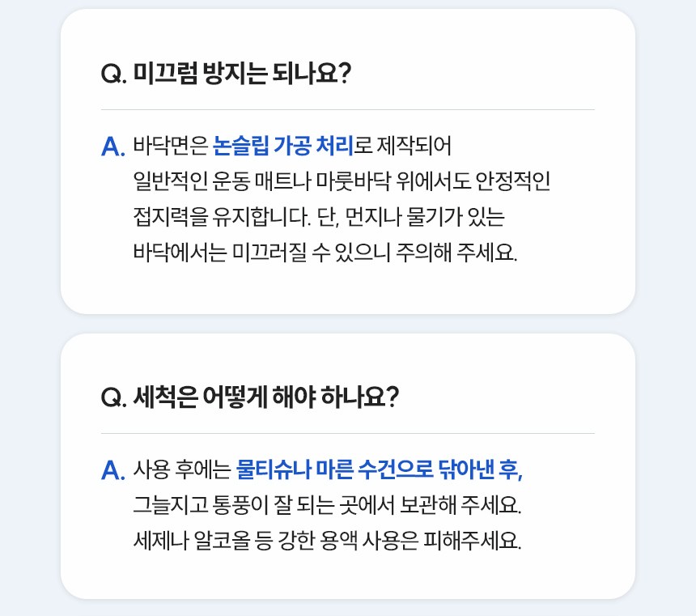Click the blue A. marker before '사용 후에는'
This screenshot has height=616, width=696.
(112, 470)
